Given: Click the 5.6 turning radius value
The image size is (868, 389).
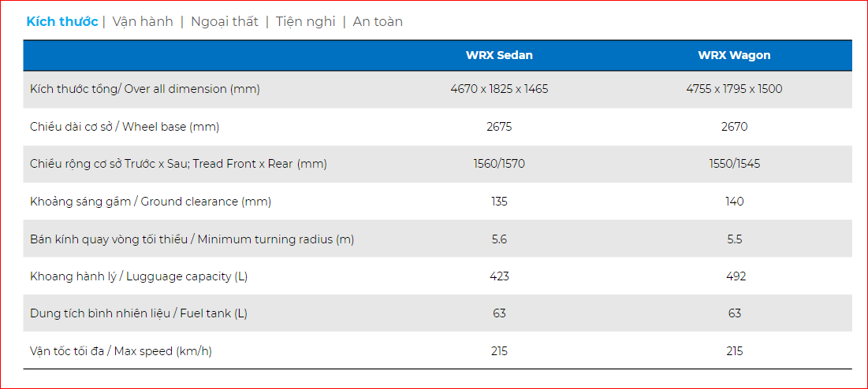Looking at the screenshot, I should (499, 239).
